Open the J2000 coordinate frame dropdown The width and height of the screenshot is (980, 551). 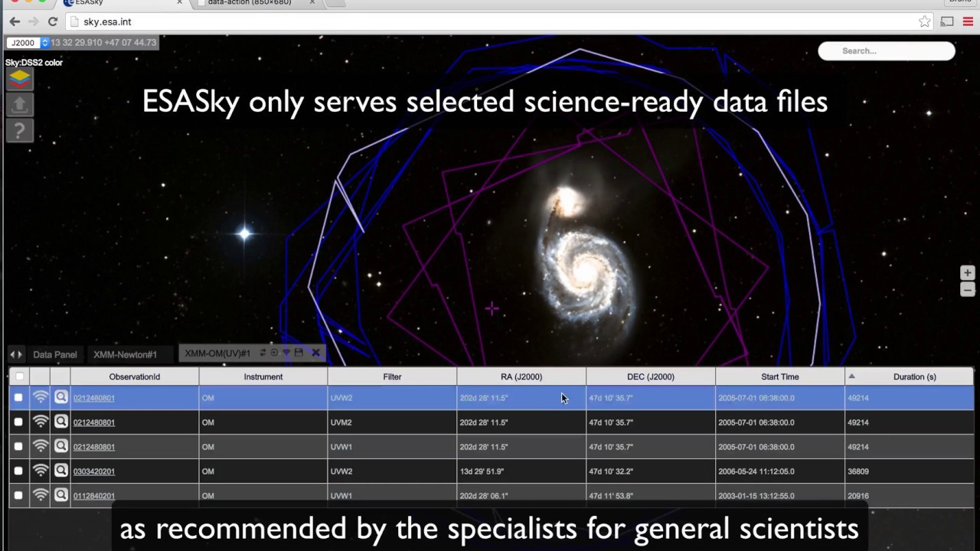(x=28, y=43)
